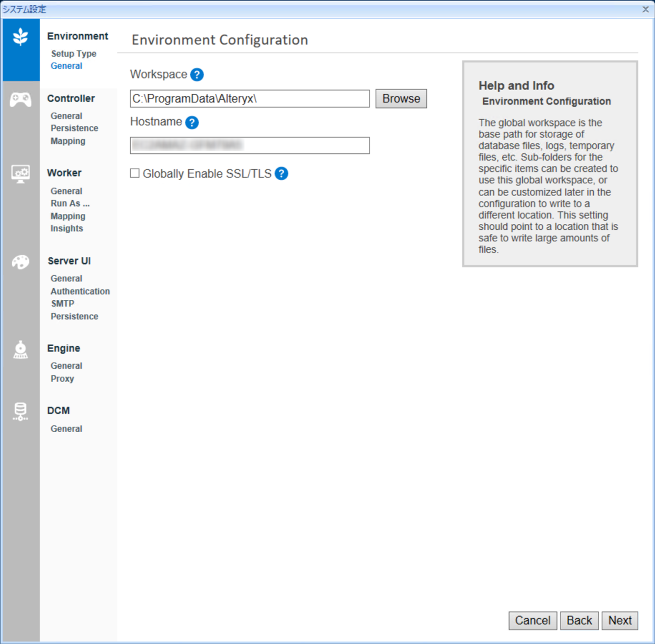The width and height of the screenshot is (655, 644).
Task: Open Server UI using the palette icon
Action: pos(21,261)
